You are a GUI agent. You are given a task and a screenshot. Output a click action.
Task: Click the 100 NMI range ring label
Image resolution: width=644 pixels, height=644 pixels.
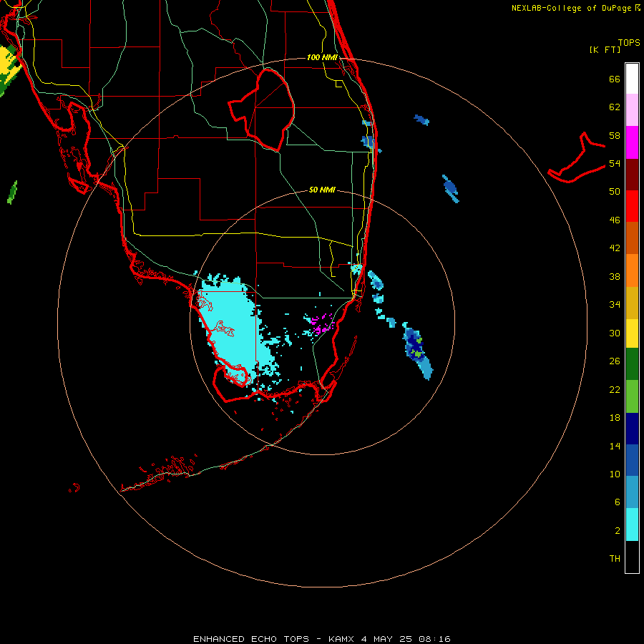point(322,57)
